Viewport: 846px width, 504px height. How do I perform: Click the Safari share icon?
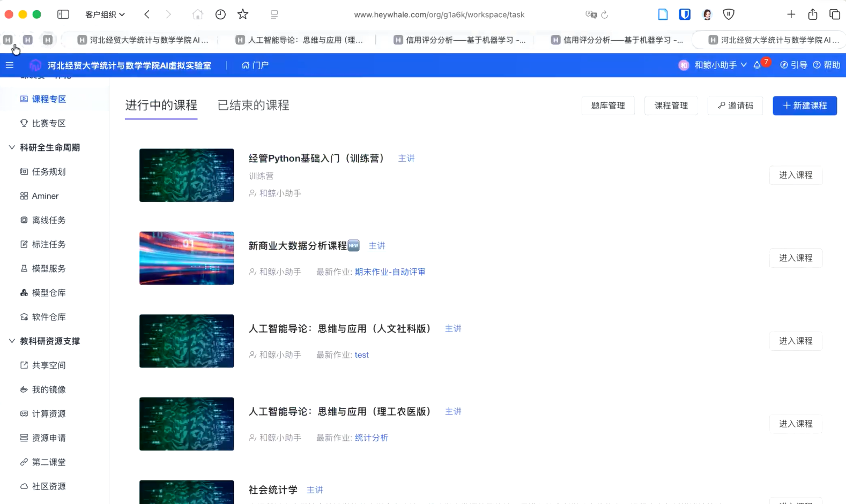click(x=813, y=14)
